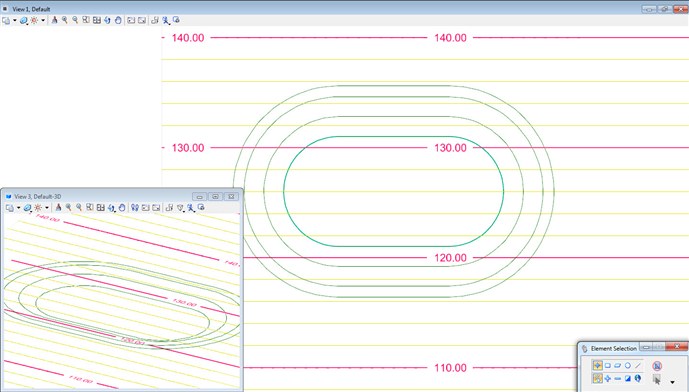Click View Next icon in View 1 toolbar

142,20
